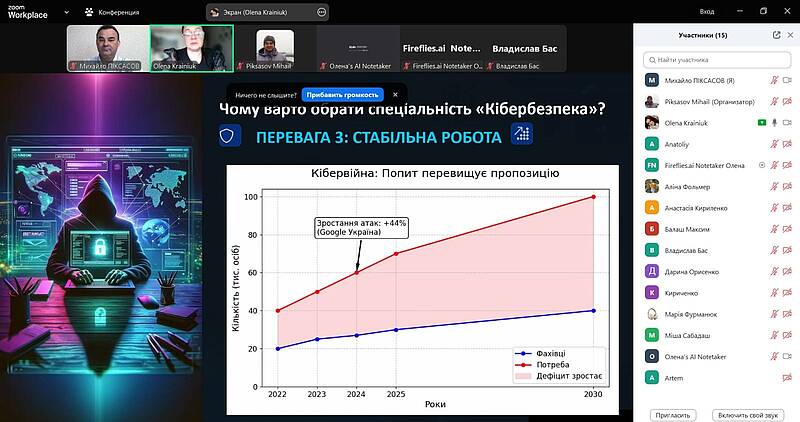Select Владислав Бас video tile
Image resolution: width=800 pixels, height=422 pixels.
pos(524,48)
